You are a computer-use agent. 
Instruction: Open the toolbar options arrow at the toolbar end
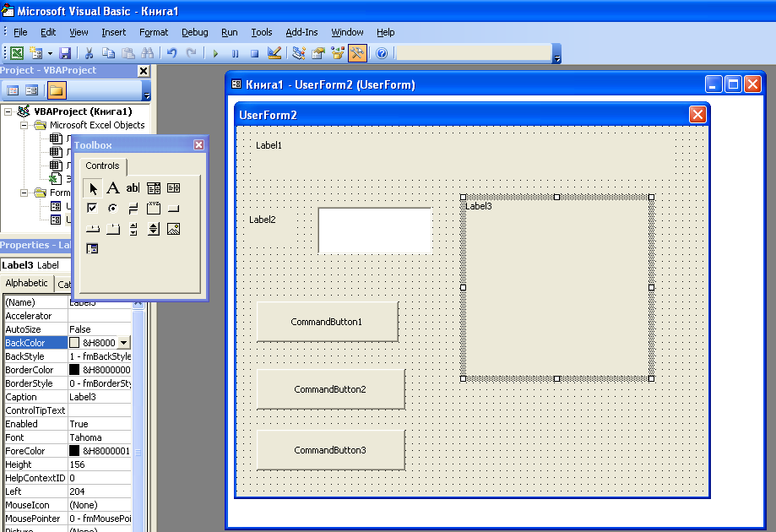(556, 53)
